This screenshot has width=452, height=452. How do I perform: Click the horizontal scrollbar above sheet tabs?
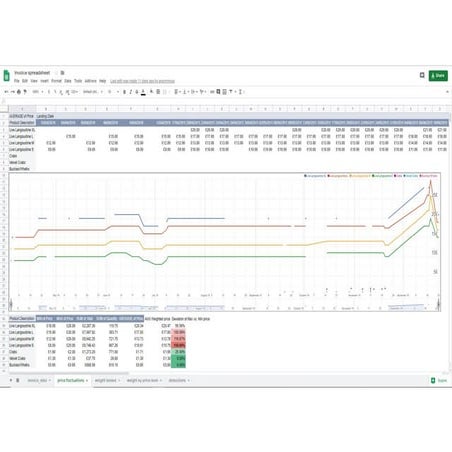68,373
